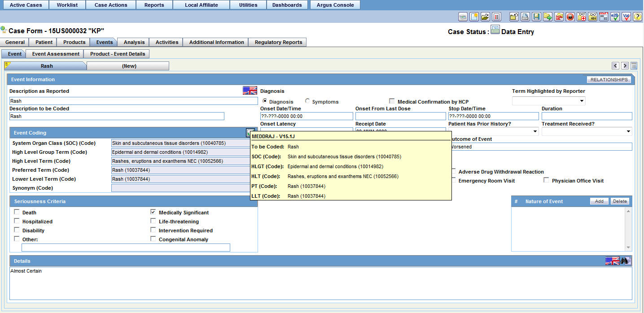The image size is (644, 313).
Task: Open the Active Cases menu
Action: pyautogui.click(x=26, y=5)
